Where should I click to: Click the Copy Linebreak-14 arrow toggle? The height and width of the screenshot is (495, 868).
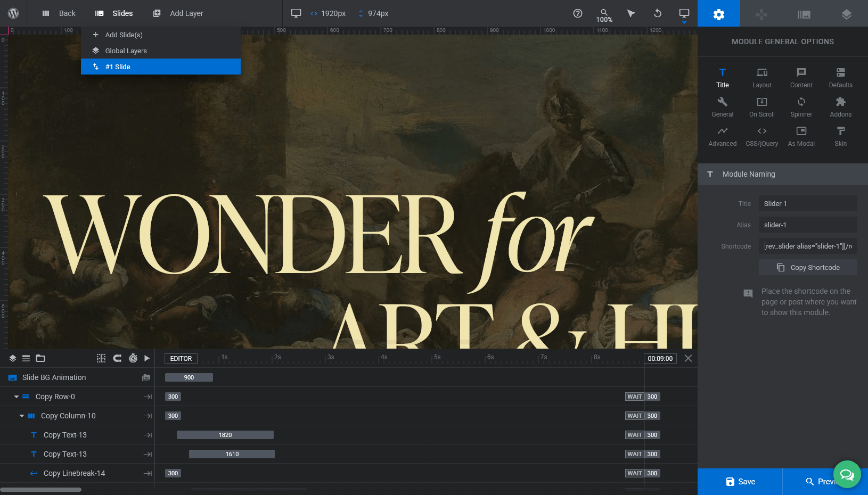[148, 473]
